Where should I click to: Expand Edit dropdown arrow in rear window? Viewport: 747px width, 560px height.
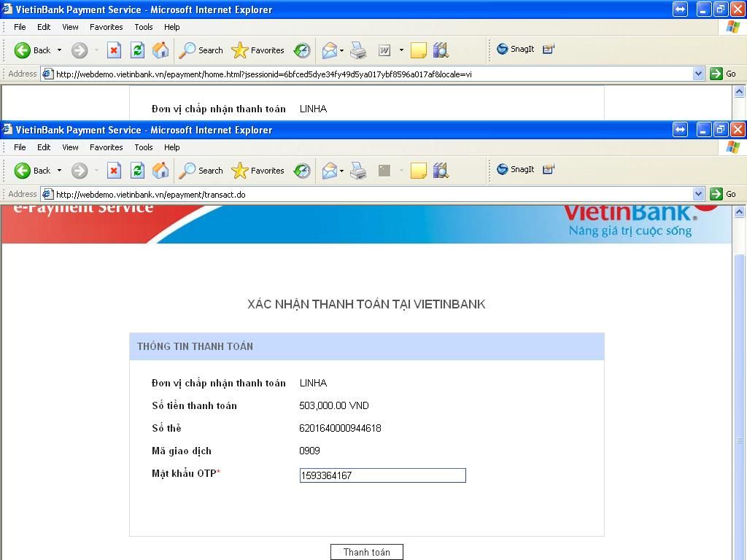pos(401,50)
